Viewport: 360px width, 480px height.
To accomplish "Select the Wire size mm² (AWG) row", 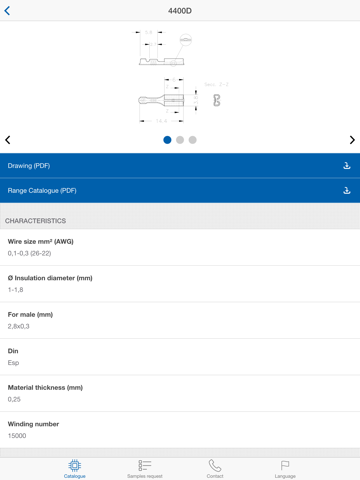I will [x=180, y=247].
